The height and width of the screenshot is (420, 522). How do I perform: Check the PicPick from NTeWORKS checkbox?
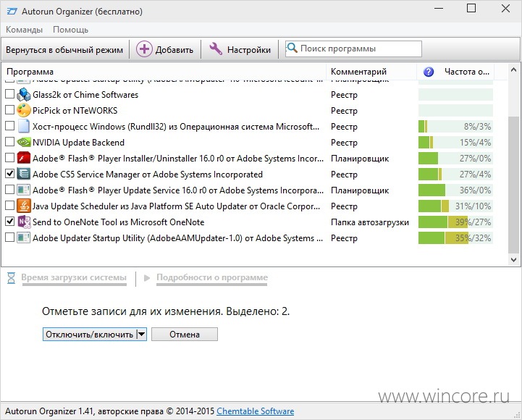pos(9,109)
